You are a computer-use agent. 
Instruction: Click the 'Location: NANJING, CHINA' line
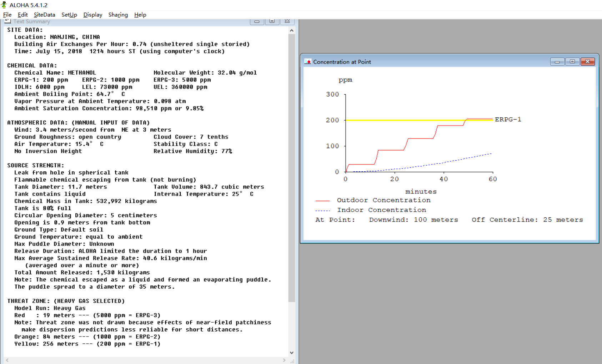point(57,37)
